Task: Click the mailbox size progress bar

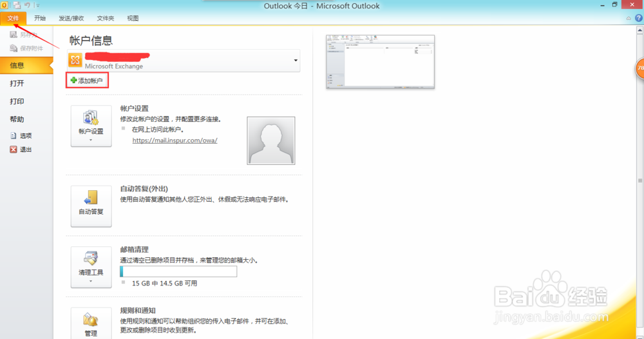Action: (x=178, y=271)
